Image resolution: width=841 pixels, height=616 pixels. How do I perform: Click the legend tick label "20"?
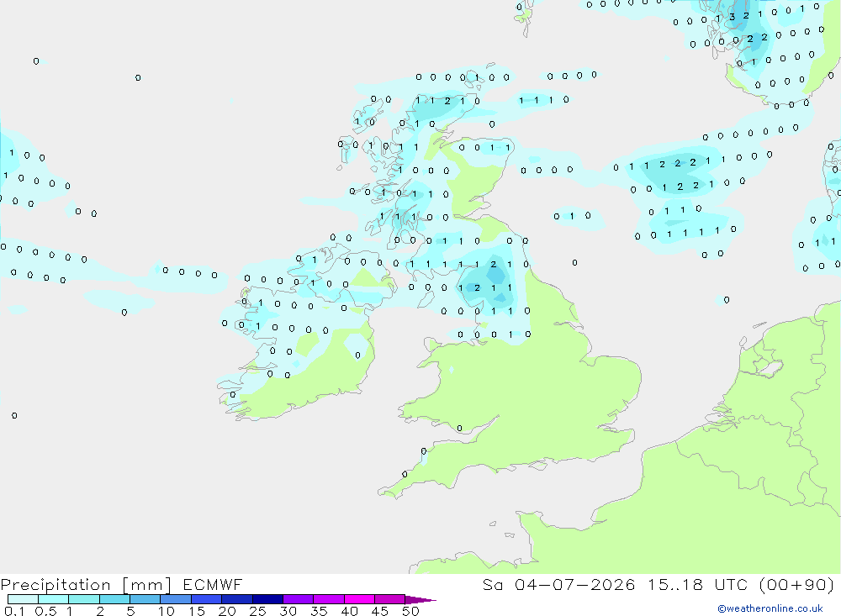(227, 611)
